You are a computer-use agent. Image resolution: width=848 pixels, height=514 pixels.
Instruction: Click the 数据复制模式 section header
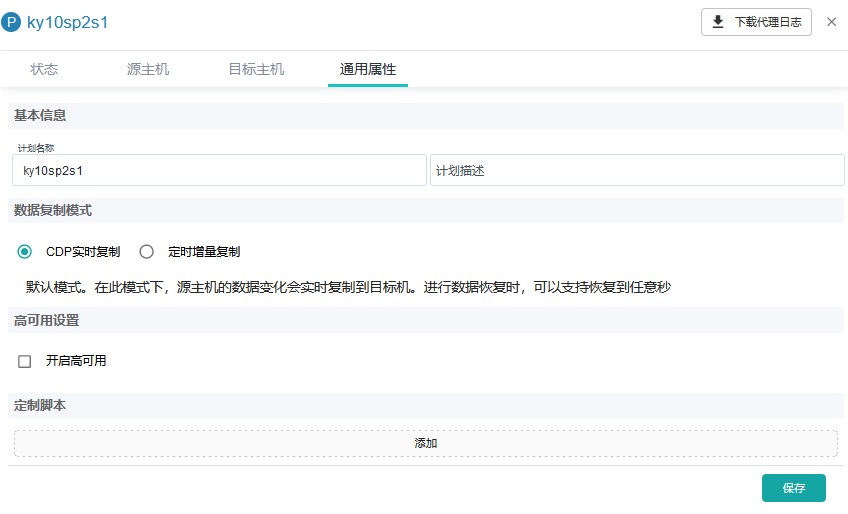click(54, 210)
